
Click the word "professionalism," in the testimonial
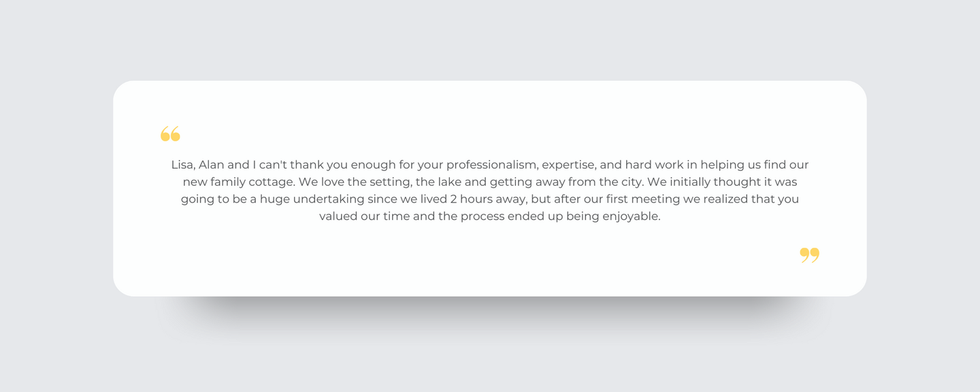click(492, 165)
